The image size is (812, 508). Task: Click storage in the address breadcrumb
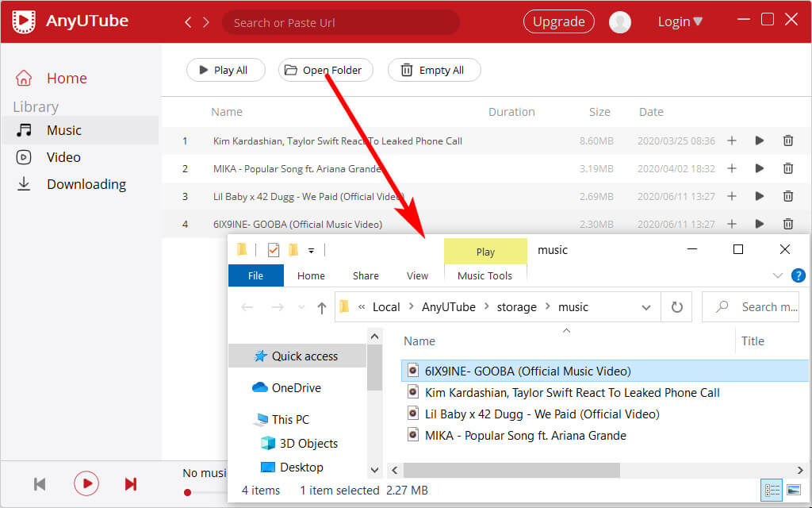[517, 307]
